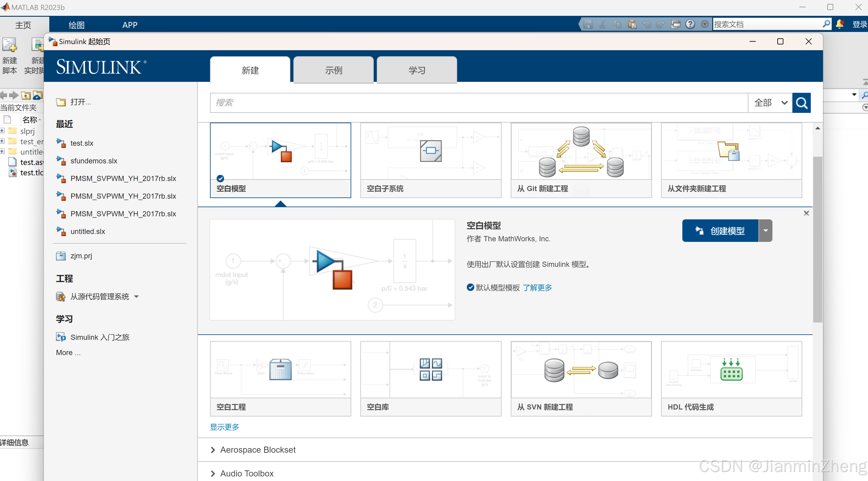Click the notification bell icon
Viewport: 868px width, 481px height.
pos(840,24)
